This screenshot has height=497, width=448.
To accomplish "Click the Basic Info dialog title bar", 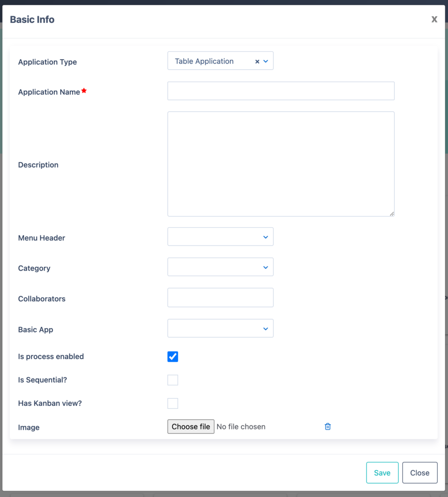I will 32,19.
